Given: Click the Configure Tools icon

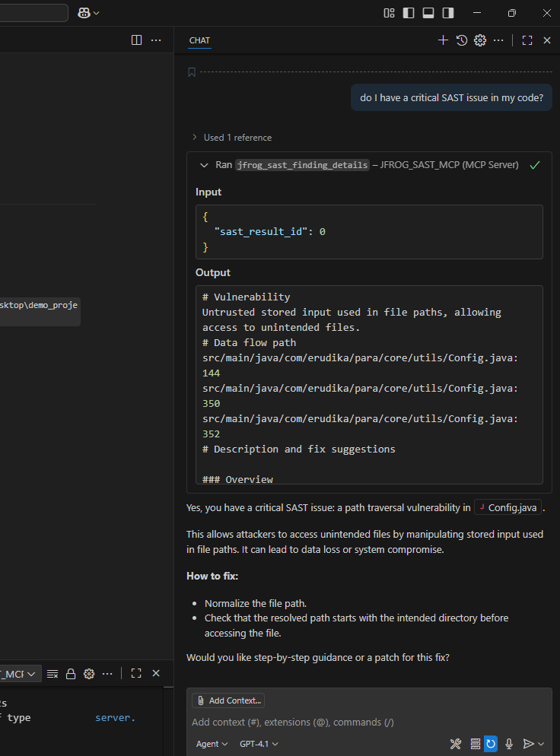Looking at the screenshot, I should pyautogui.click(x=456, y=744).
